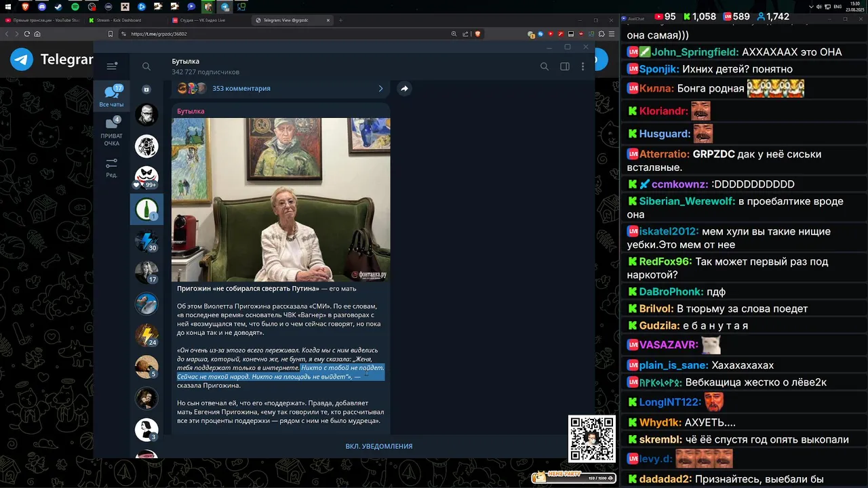Go back in the browser
This screenshot has height=488, width=868.
[7, 34]
